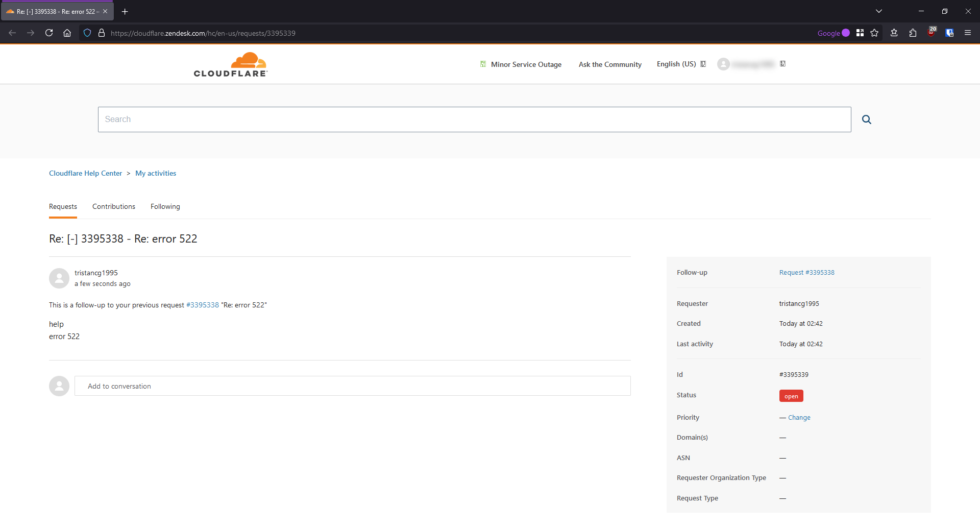Image resolution: width=980 pixels, height=527 pixels.
Task: Open the uBlock Origin shield icon
Action: (x=932, y=33)
